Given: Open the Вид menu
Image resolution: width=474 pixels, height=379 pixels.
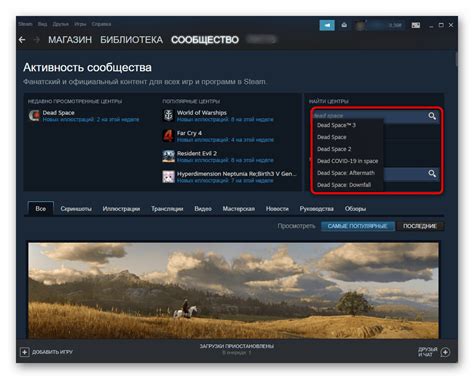Looking at the screenshot, I should coord(42,24).
